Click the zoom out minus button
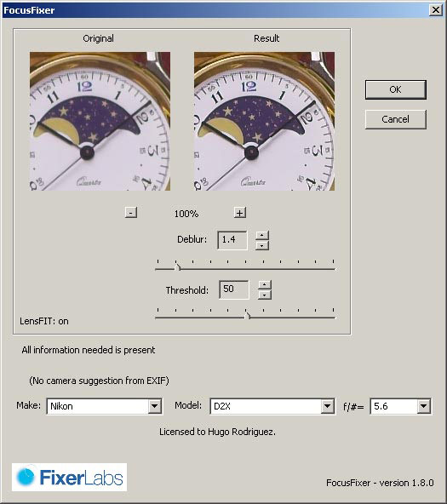Viewport: 447px width, 504px height. 131,213
